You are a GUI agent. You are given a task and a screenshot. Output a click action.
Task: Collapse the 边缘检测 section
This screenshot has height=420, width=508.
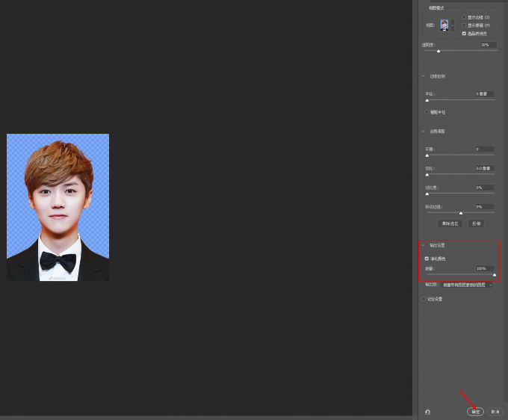pos(423,76)
